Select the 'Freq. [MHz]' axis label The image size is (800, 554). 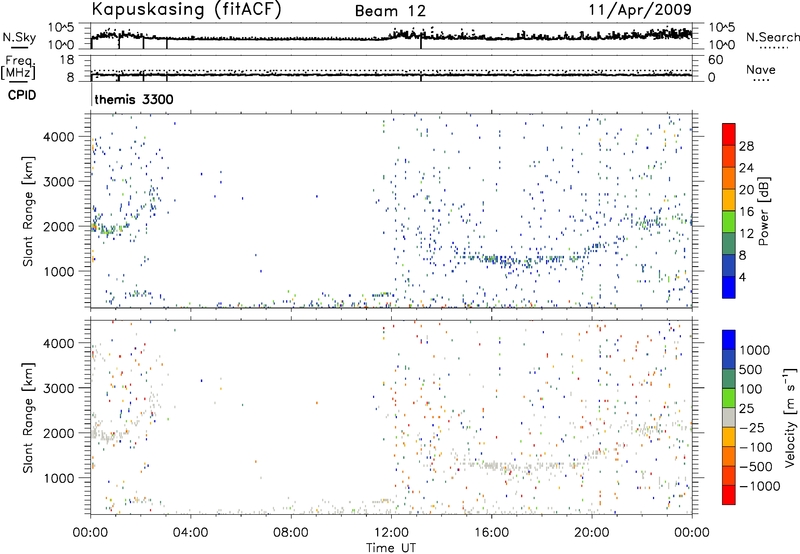[x=19, y=67]
